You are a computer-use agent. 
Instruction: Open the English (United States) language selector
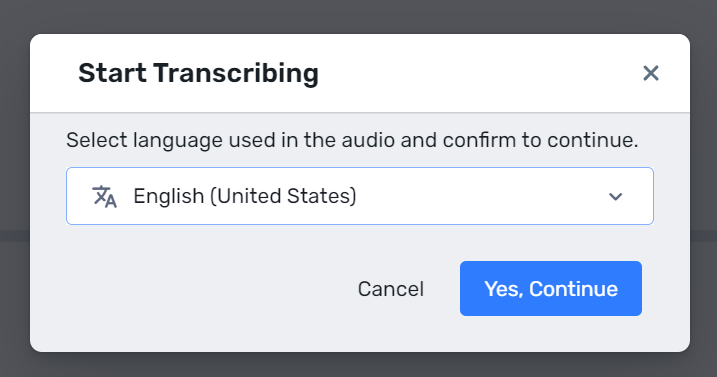pyautogui.click(x=360, y=196)
